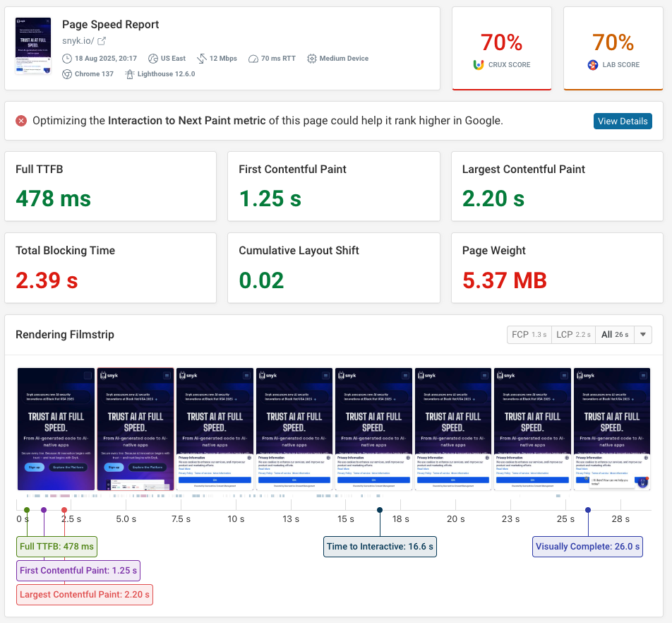Click the Time to Interactive 16.6 s marker
This screenshot has height=623, width=672.
380,547
